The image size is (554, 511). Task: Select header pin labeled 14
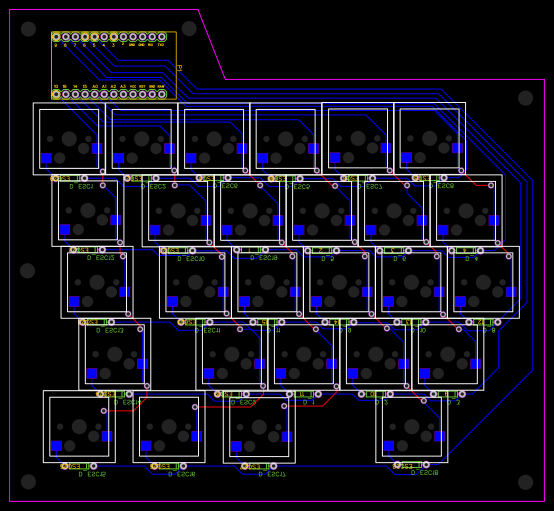click(x=75, y=94)
